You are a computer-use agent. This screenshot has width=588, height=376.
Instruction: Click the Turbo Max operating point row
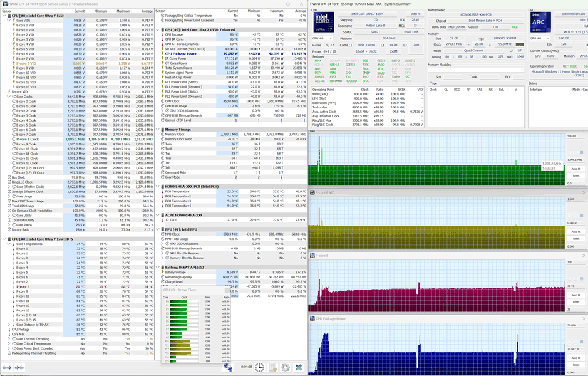click(x=368, y=107)
